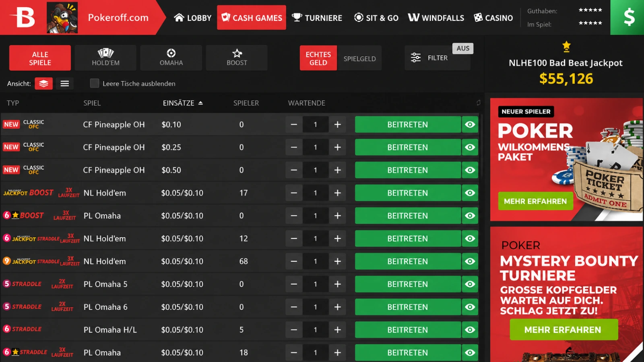The height and width of the screenshot is (362, 644).
Task: Sort by Spieler column header
Action: [246, 103]
